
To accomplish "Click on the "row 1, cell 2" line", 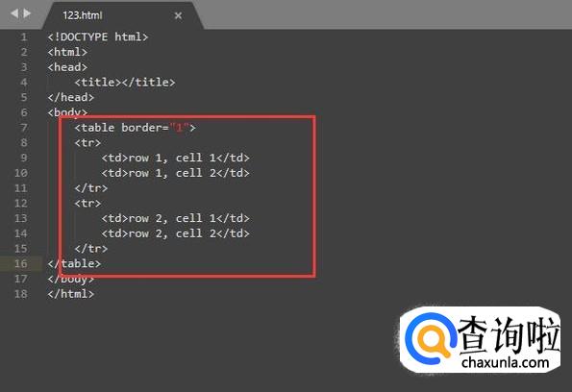I will pos(176,173).
